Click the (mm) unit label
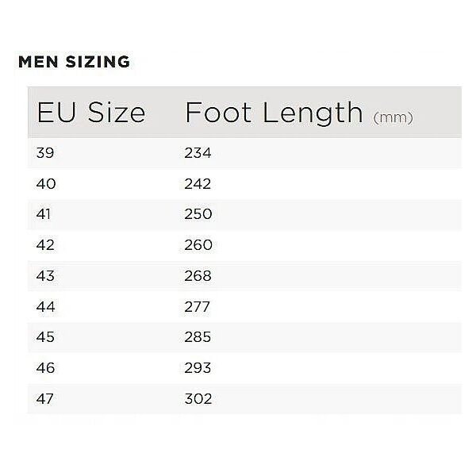 [393, 117]
